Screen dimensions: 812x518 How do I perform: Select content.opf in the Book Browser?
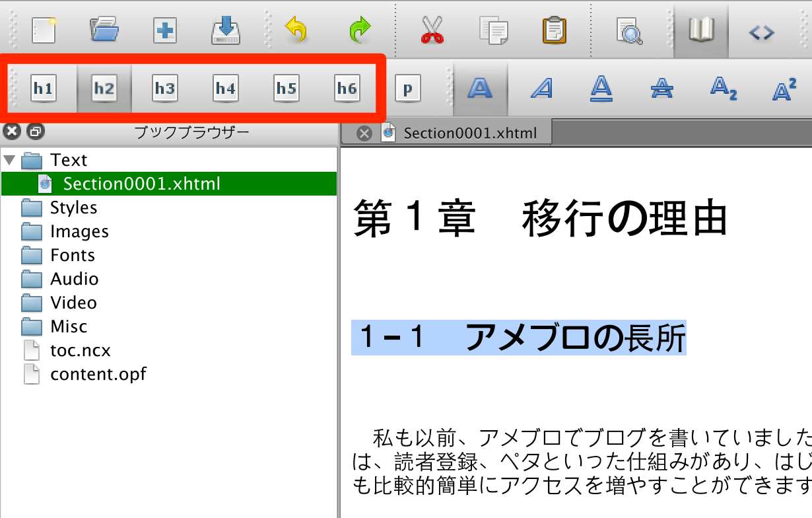98,374
